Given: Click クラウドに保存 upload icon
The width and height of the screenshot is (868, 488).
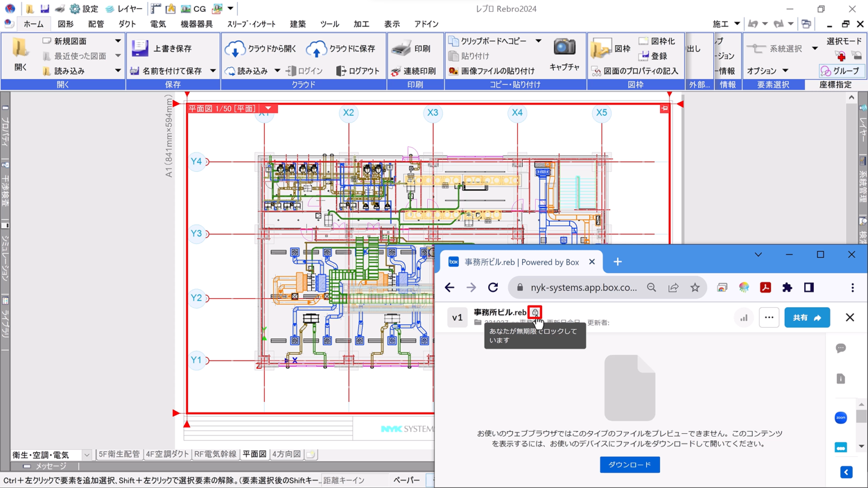Looking at the screenshot, I should pyautogui.click(x=316, y=49).
